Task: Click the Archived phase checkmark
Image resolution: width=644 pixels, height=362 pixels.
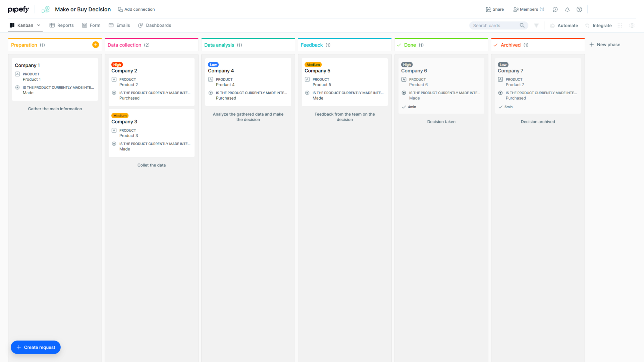Action: click(496, 45)
